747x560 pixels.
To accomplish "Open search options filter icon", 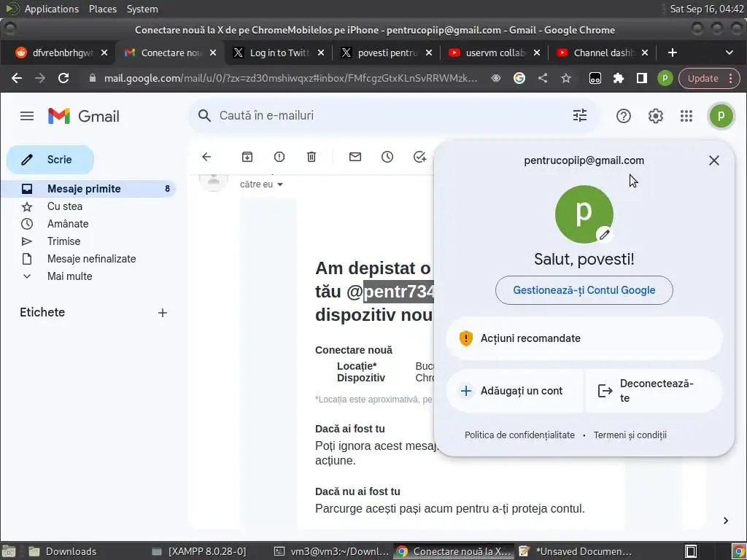I will pyautogui.click(x=579, y=115).
